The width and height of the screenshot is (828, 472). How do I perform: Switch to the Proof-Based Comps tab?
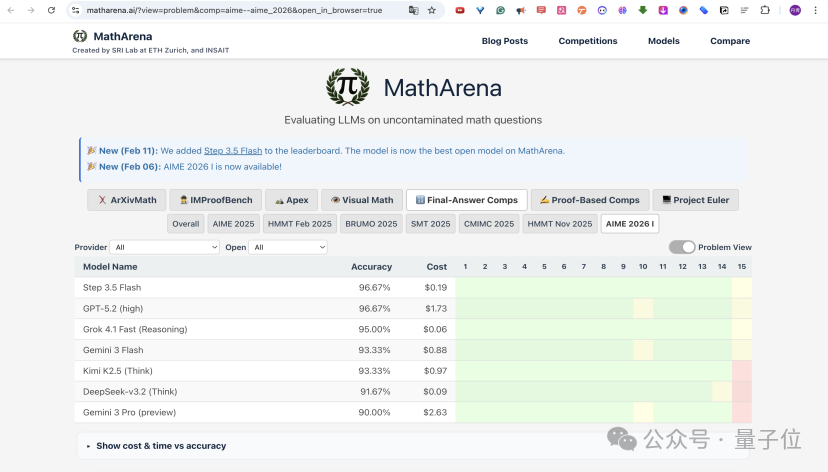coord(589,200)
